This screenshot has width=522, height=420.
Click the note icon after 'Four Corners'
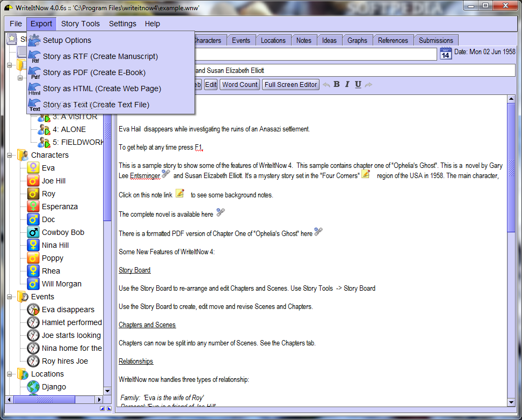coord(366,174)
